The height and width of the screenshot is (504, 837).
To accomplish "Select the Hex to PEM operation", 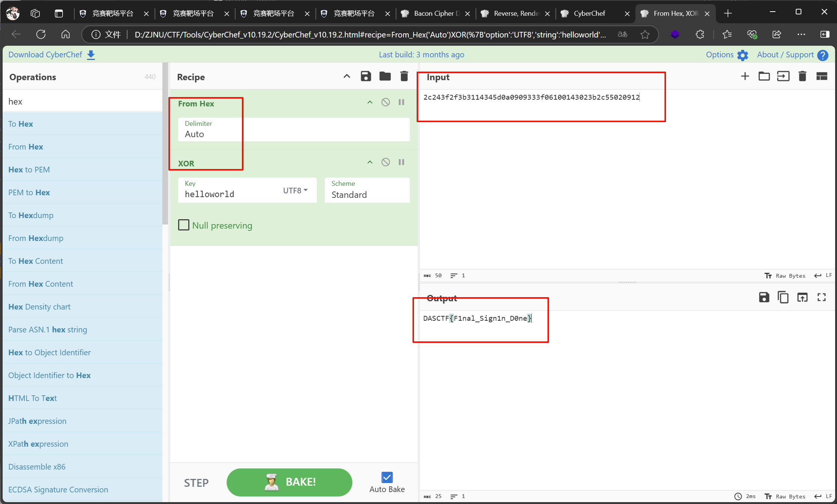I will coord(82,169).
